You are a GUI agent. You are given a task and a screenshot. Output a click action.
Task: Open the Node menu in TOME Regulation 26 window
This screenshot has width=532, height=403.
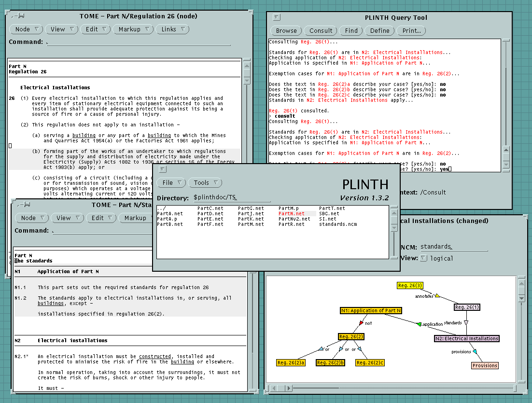pos(26,29)
